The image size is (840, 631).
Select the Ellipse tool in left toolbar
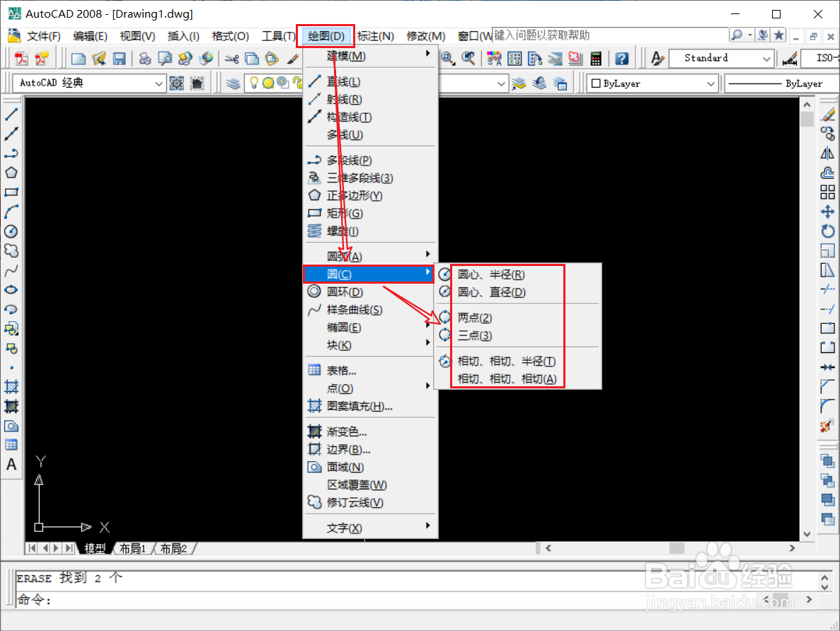click(x=11, y=290)
